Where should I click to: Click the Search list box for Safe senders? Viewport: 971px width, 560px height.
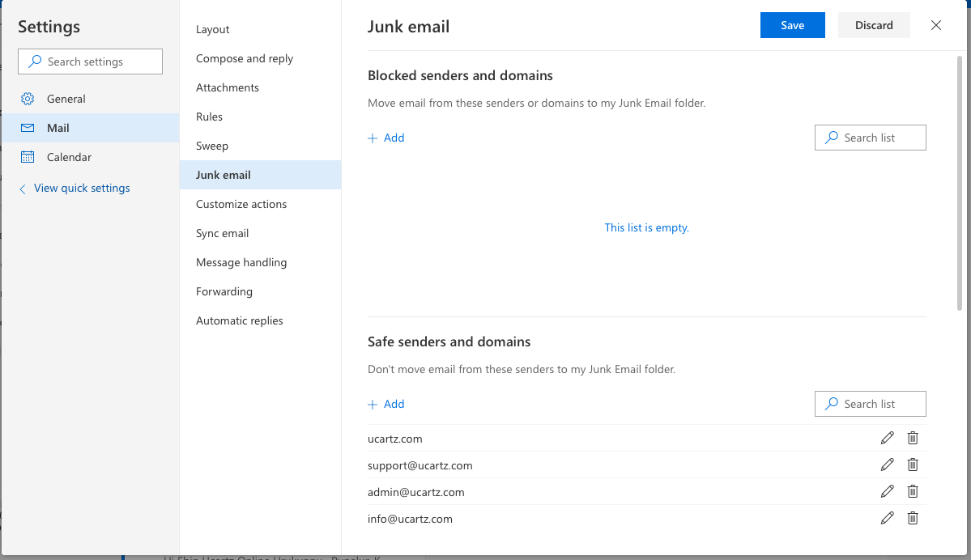click(x=870, y=403)
